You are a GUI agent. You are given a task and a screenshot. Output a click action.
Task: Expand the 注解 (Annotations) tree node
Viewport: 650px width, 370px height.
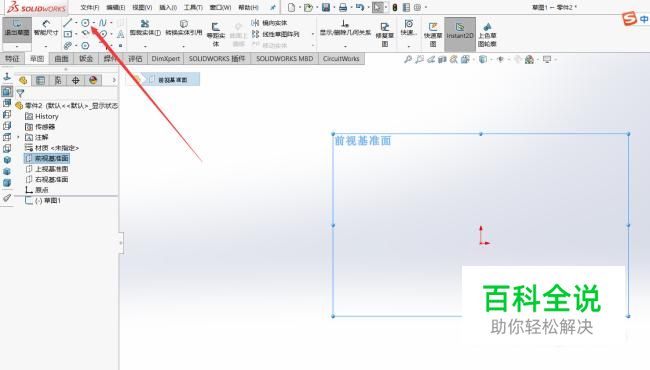tap(18, 137)
